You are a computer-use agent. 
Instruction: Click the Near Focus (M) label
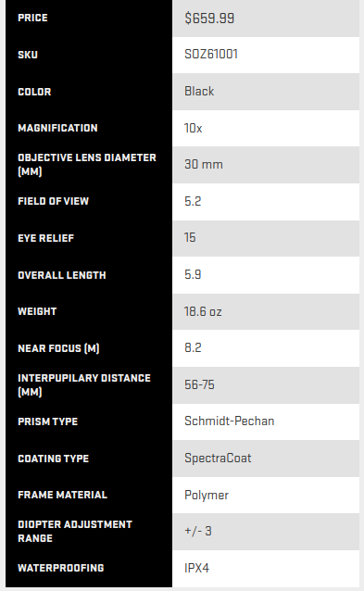(x=58, y=348)
